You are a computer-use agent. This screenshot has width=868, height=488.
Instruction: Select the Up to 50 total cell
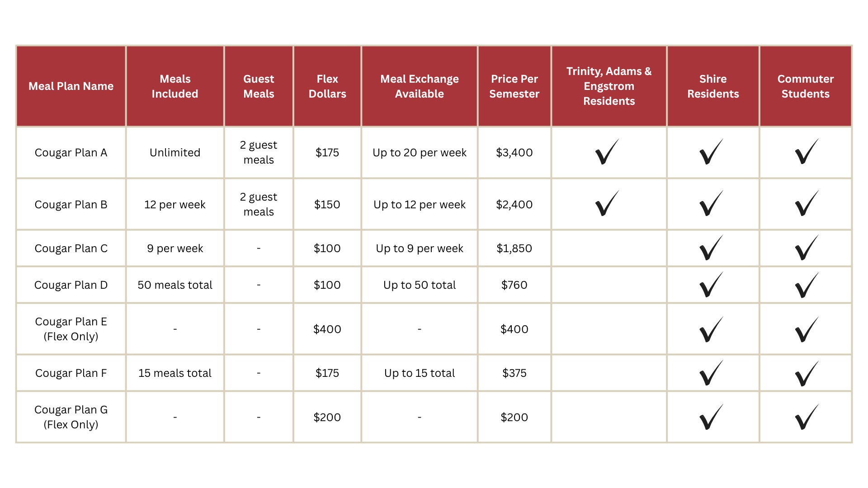[419, 285]
